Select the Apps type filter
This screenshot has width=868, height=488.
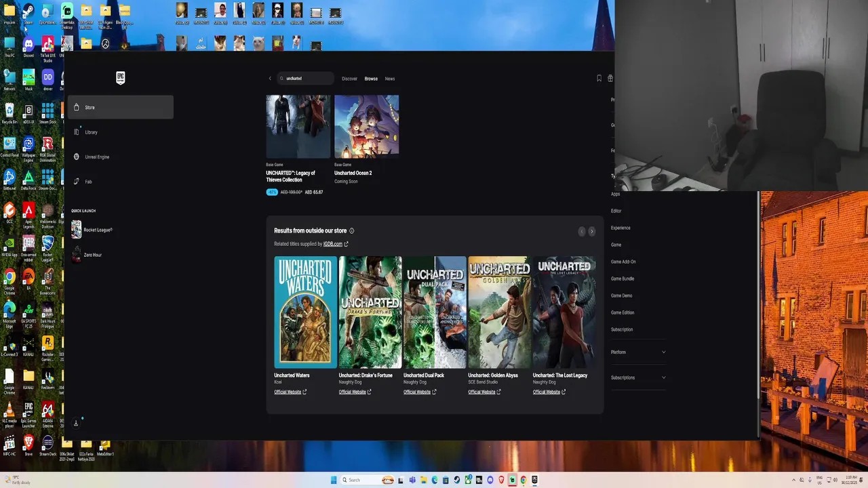(x=616, y=194)
